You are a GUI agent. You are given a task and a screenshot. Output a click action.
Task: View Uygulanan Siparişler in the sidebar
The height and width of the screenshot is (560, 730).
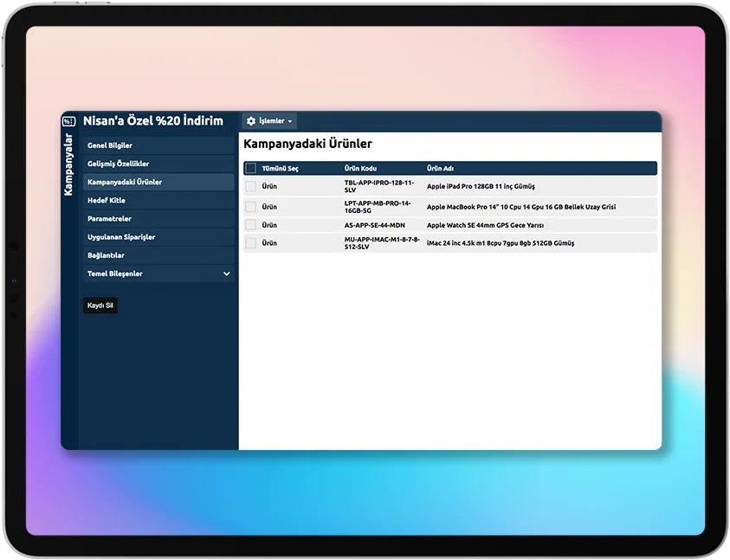click(121, 237)
